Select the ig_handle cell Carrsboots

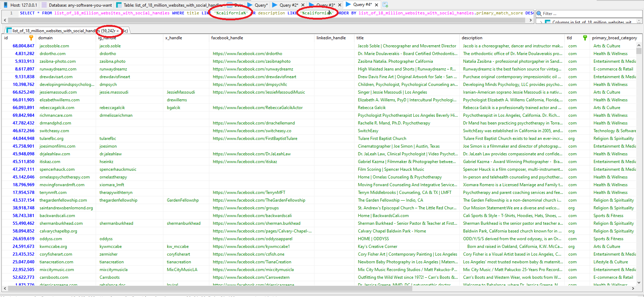(129, 277)
